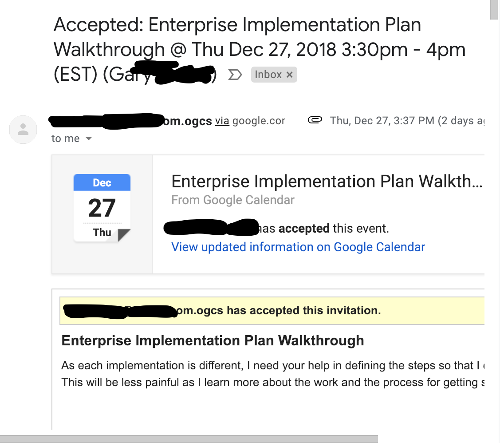
Task: Click the horizontal scrollbar at the bottom
Action: click(189, 439)
